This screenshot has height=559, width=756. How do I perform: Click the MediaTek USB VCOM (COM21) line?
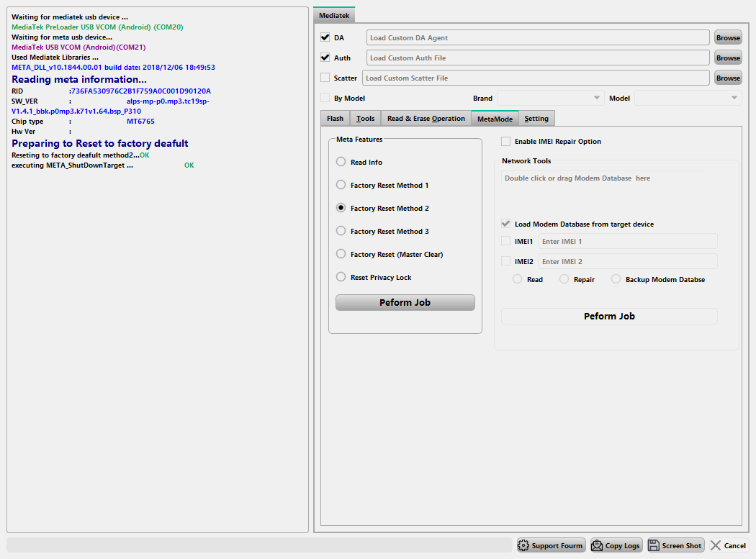click(x=78, y=47)
